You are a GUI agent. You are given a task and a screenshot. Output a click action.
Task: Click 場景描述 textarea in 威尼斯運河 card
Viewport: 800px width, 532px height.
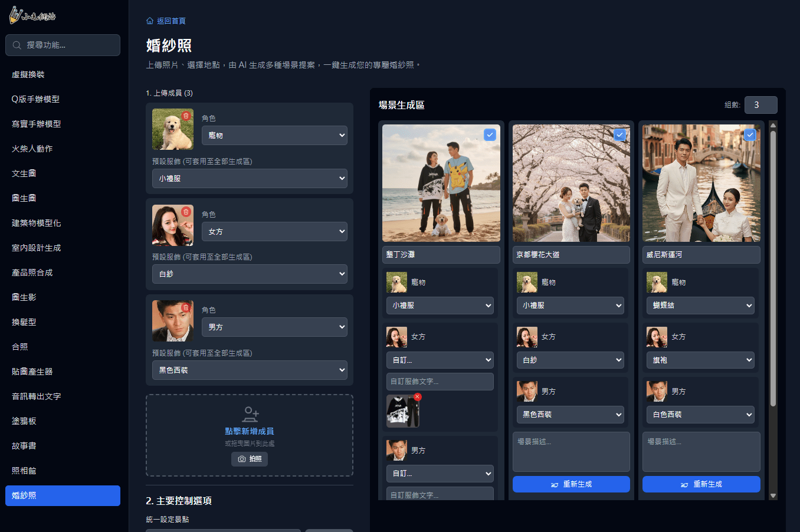pyautogui.click(x=701, y=452)
